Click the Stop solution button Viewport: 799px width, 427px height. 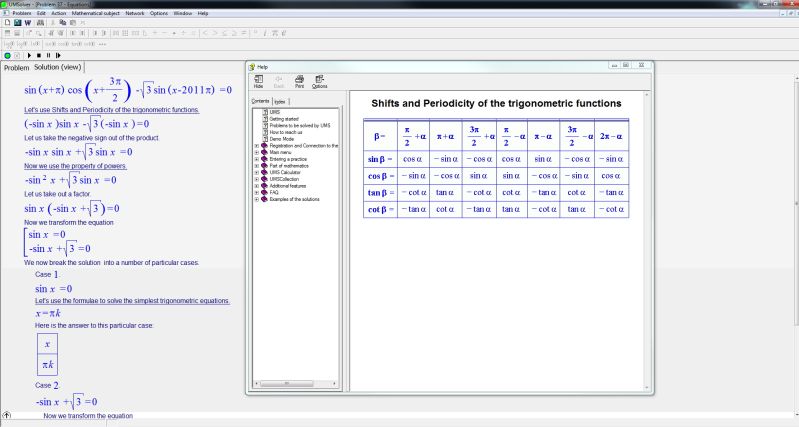click(39, 55)
